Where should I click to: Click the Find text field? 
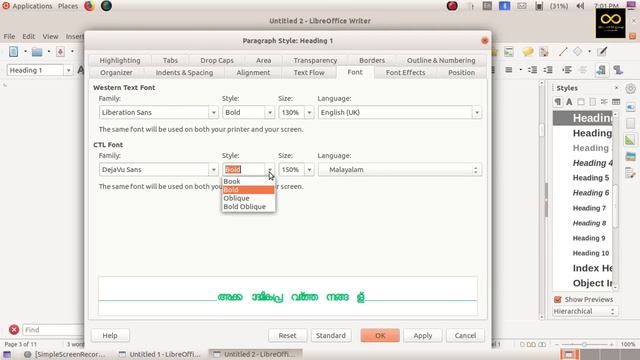(53, 329)
